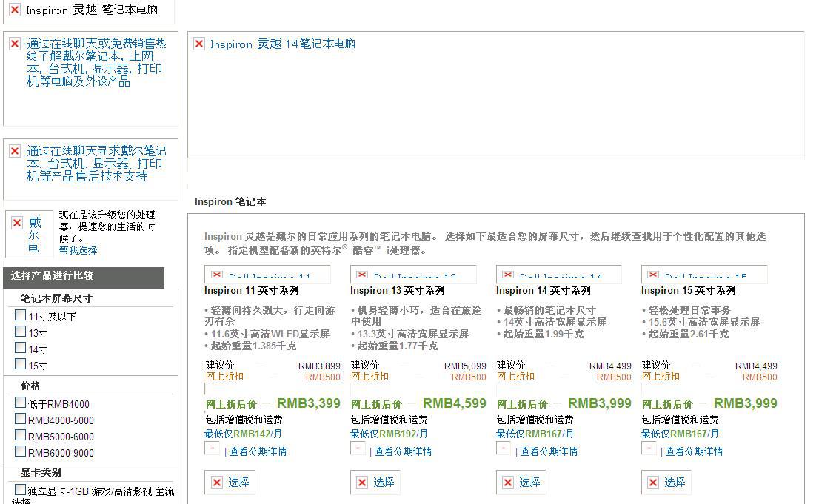Open the Inspiron 灵越 14笔记本电脑 banner link
The width and height of the screenshot is (819, 504).
point(283,44)
